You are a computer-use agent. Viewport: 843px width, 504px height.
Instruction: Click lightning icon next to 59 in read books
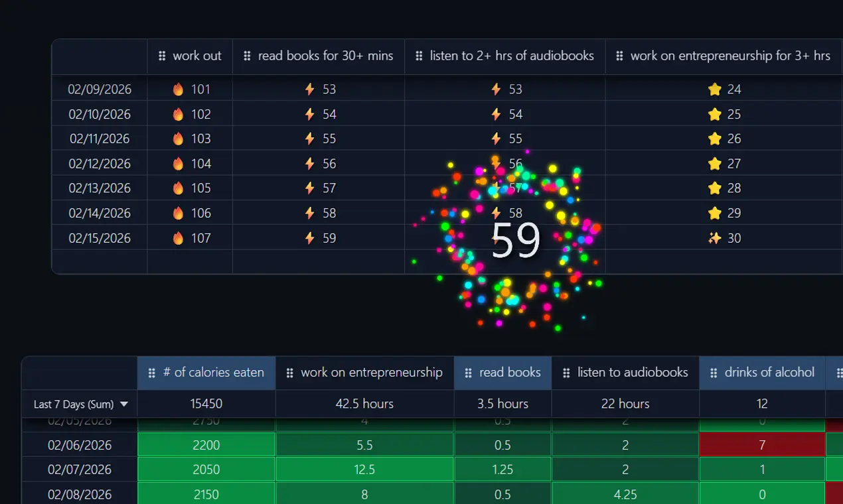tap(309, 238)
